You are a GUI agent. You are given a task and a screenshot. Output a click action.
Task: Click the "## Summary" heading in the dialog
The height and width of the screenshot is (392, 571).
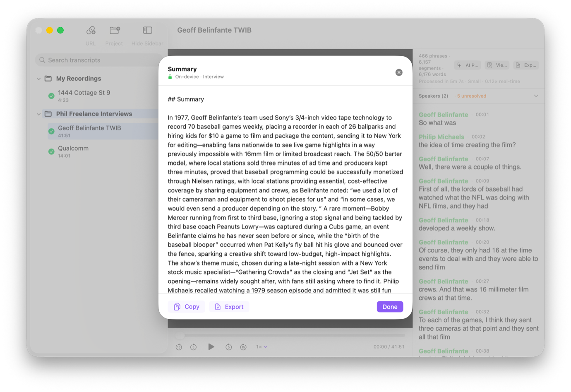coord(186,99)
